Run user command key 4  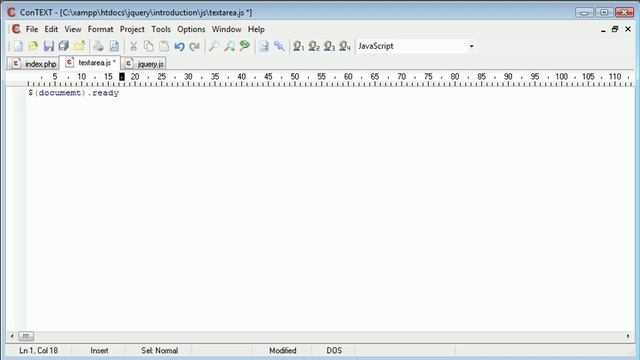(x=345, y=46)
